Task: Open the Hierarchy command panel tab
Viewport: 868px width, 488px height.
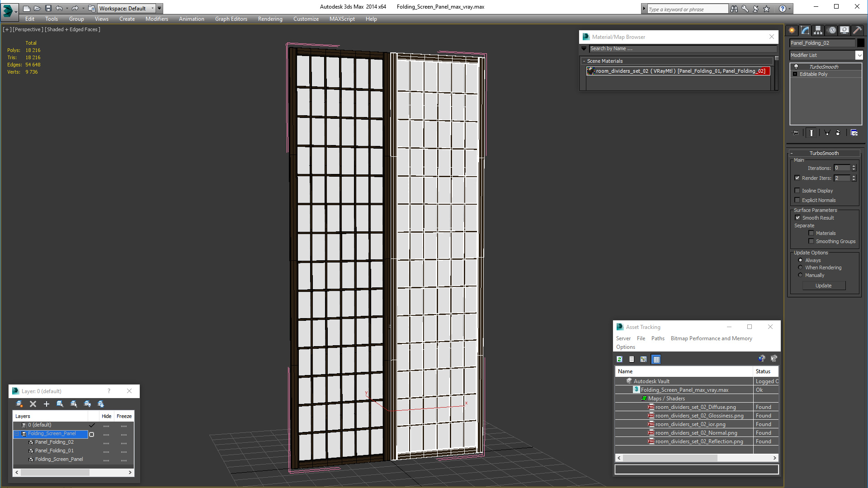Action: point(818,30)
